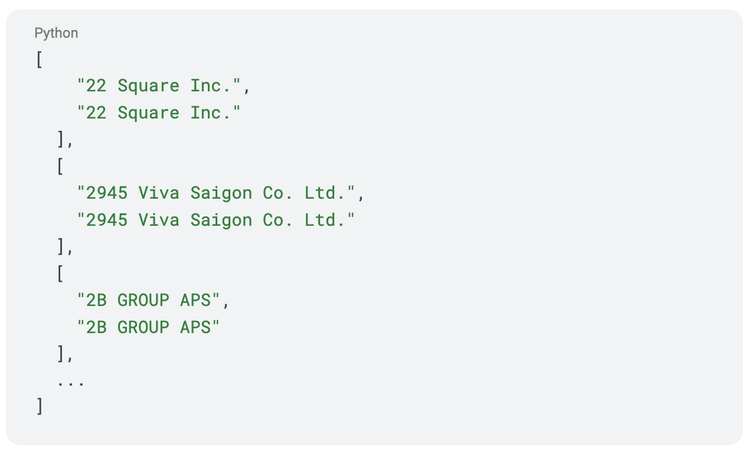Select the "2945 Viva Saigon Co. Ltd." string without comma
Screen dimensions: 750x454
pos(216,219)
